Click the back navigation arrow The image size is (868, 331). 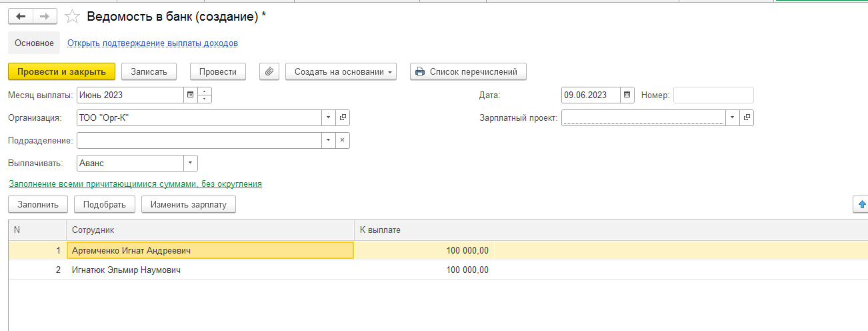coord(20,17)
